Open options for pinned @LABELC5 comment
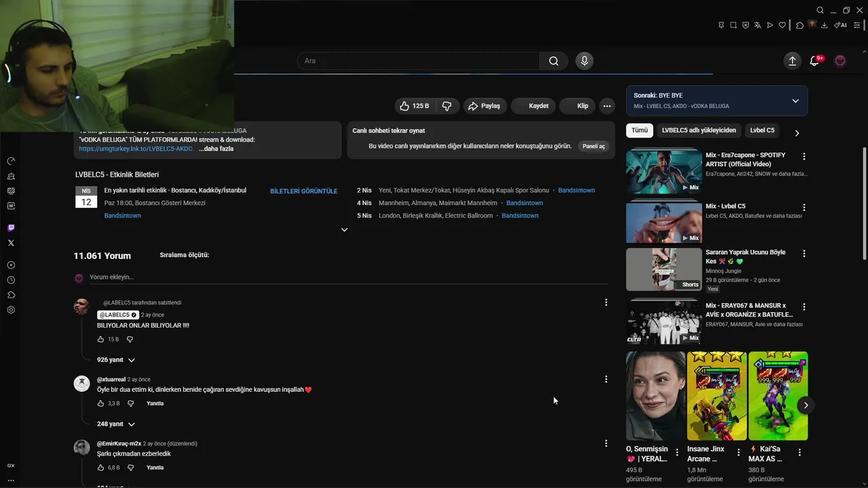Image resolution: width=868 pixels, height=488 pixels. (606, 302)
